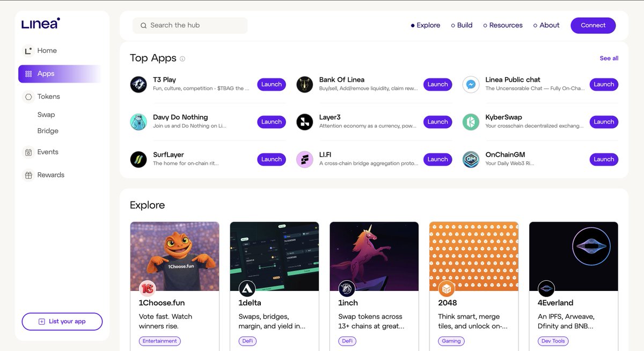Open the Events sidebar icon
644x351 pixels.
(28, 152)
